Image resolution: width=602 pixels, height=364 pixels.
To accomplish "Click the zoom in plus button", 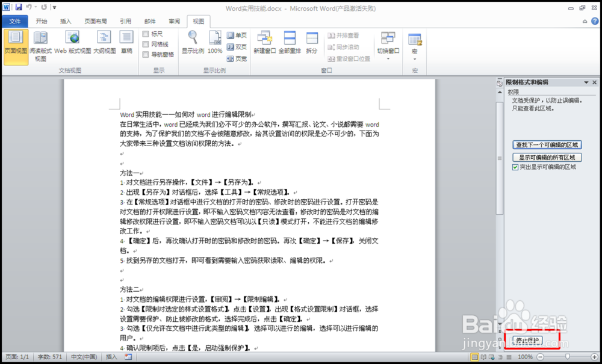I will point(594,357).
